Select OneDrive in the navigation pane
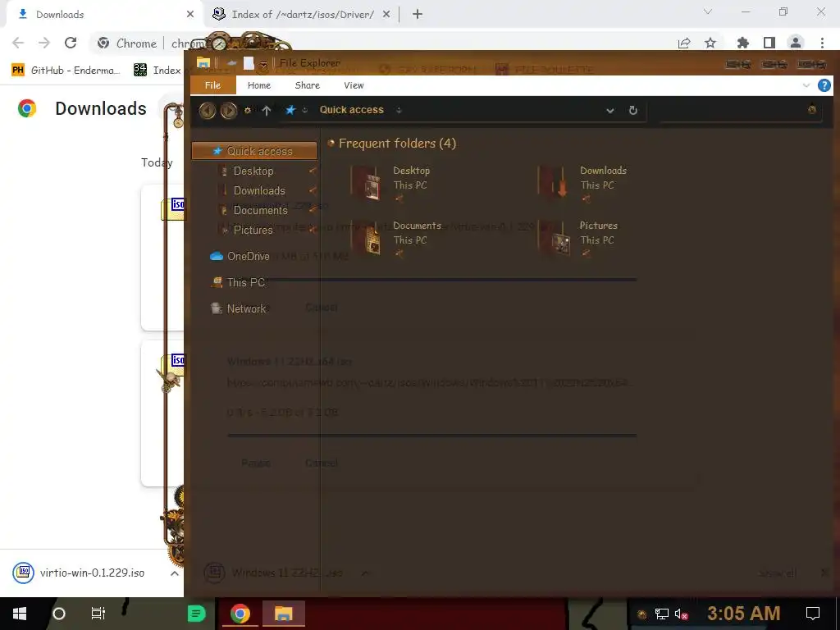840x630 pixels. (x=240, y=256)
